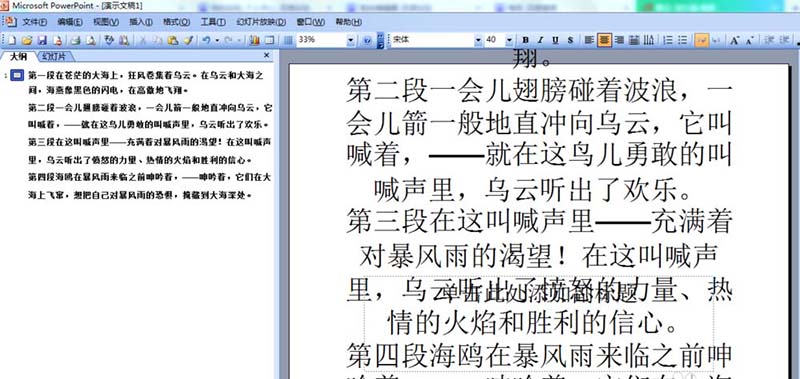Open the Toolbar Options expander after Help icon
The width and height of the screenshot is (800, 379).
(380, 40)
